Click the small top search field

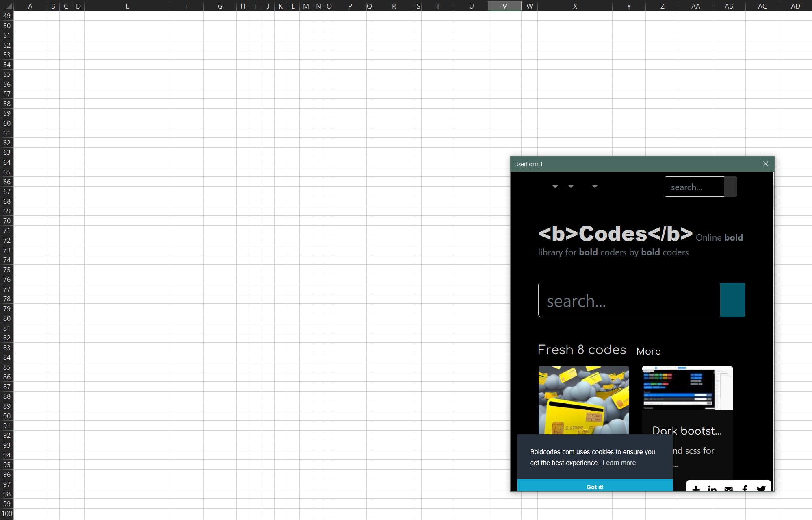coord(694,187)
